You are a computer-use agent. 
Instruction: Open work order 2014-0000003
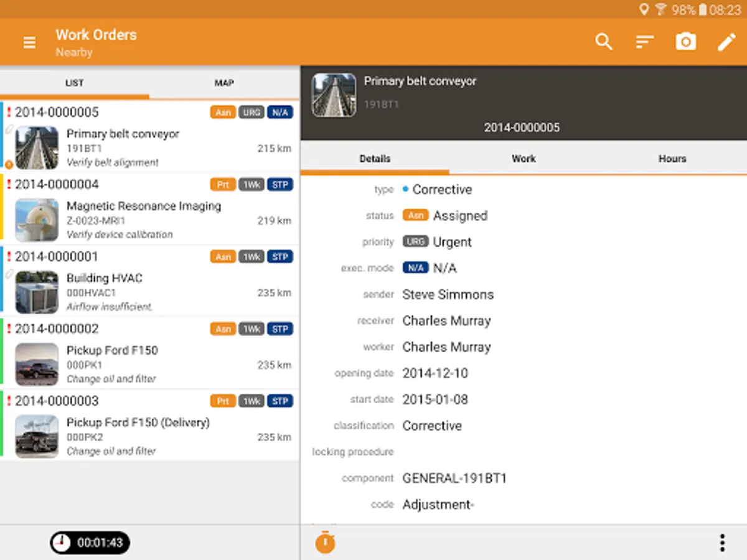[149, 425]
